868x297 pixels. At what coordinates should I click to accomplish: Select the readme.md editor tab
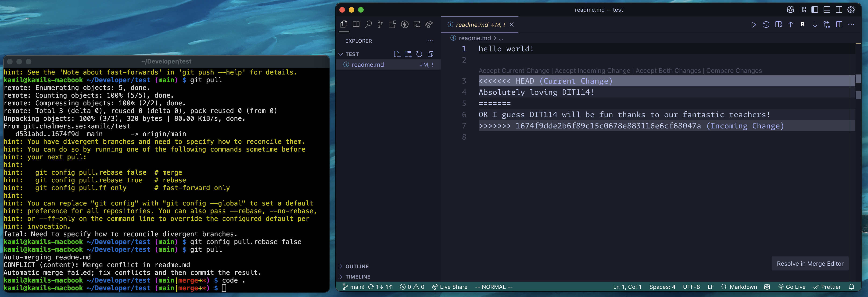tap(472, 25)
